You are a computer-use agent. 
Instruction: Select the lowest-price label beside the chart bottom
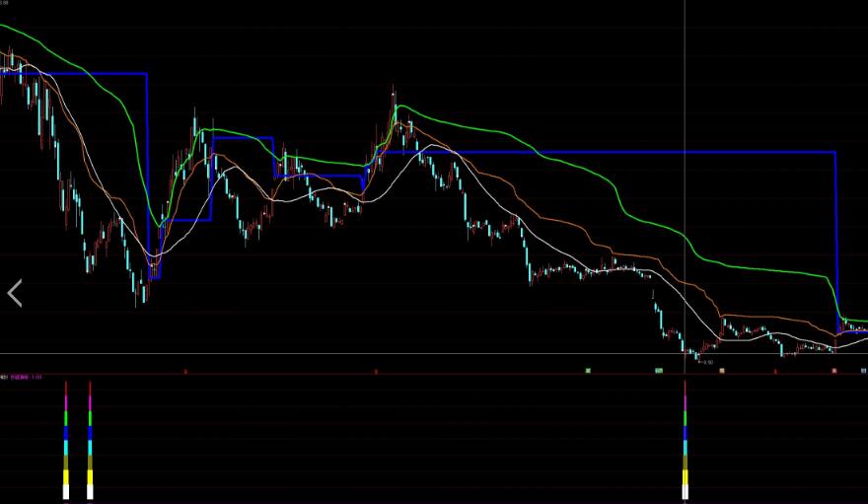(x=707, y=362)
